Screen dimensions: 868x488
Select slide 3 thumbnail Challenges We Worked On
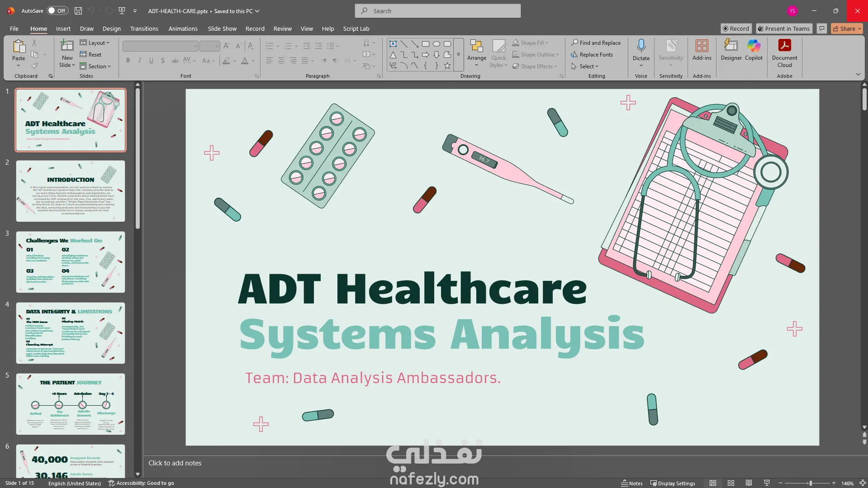tap(71, 262)
